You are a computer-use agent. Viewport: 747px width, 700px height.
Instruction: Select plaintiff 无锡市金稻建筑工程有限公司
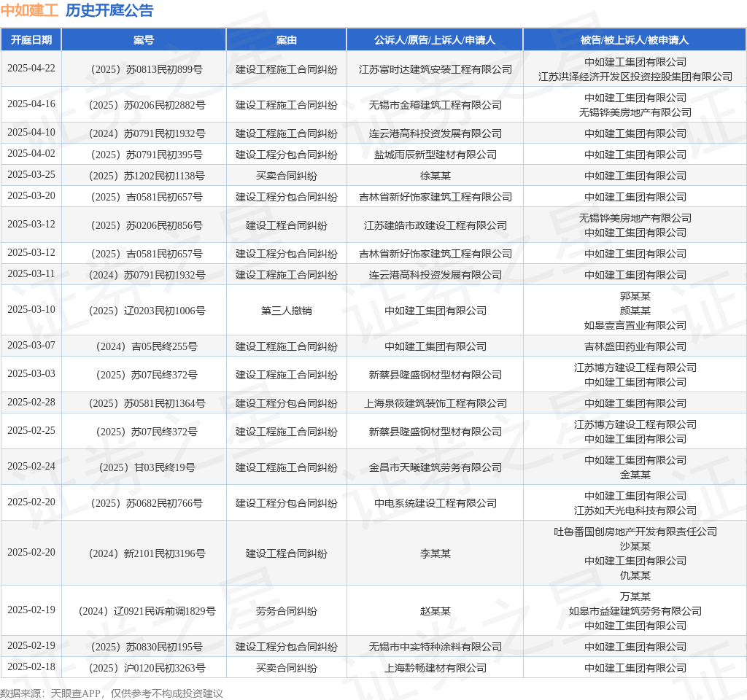(436, 105)
